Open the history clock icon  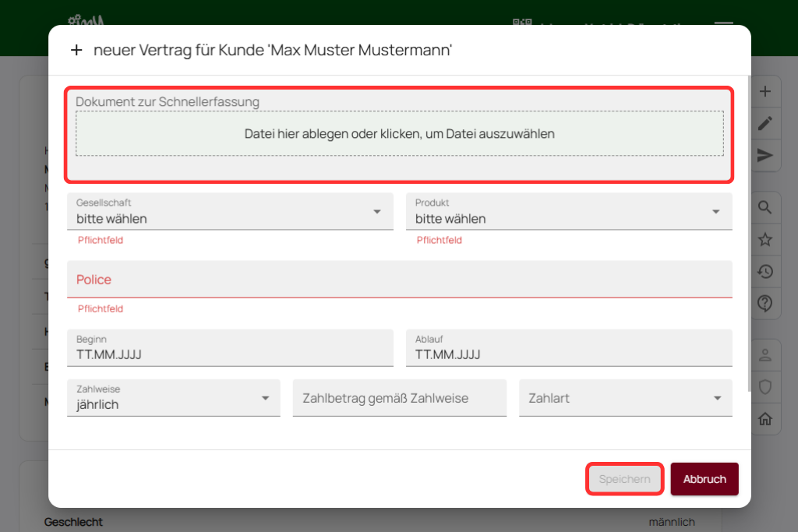(765, 272)
